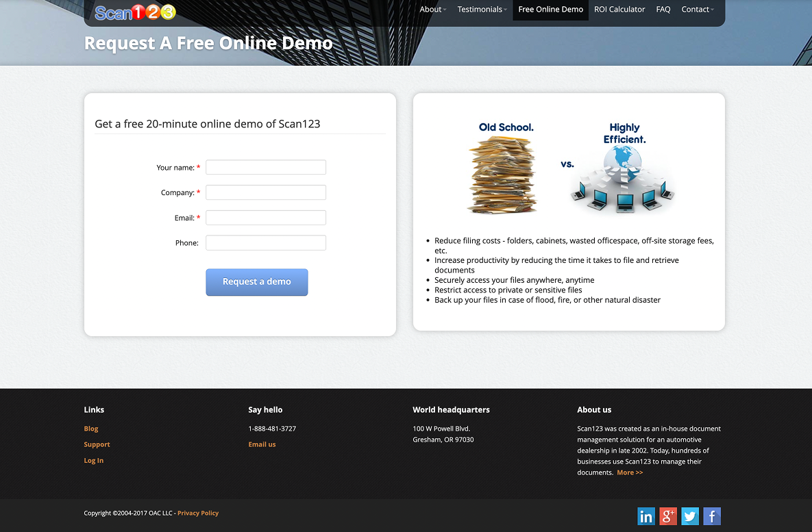
Task: Click the 'Gresham, OR 97030' text
Action: 443,440
